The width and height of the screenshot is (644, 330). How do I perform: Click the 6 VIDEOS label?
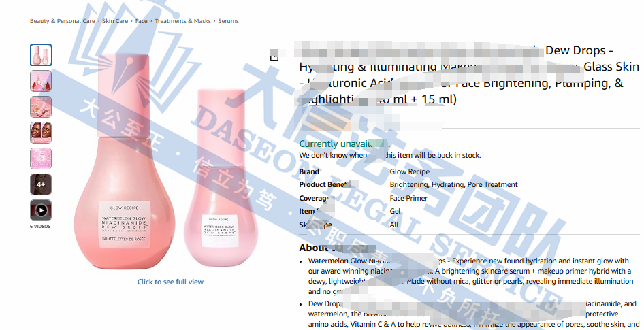click(41, 226)
